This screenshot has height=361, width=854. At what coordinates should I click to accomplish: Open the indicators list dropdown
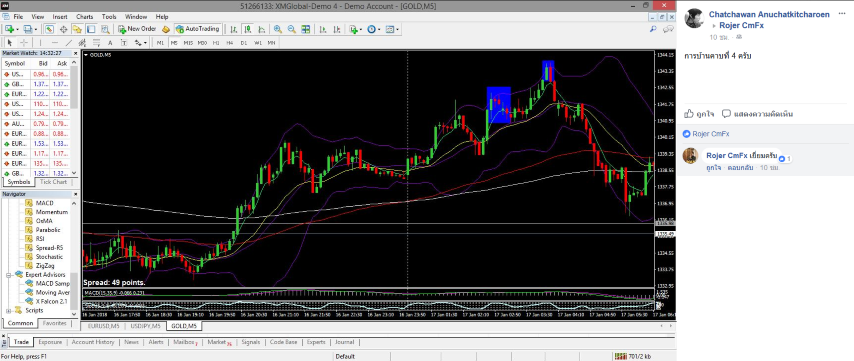(361, 29)
